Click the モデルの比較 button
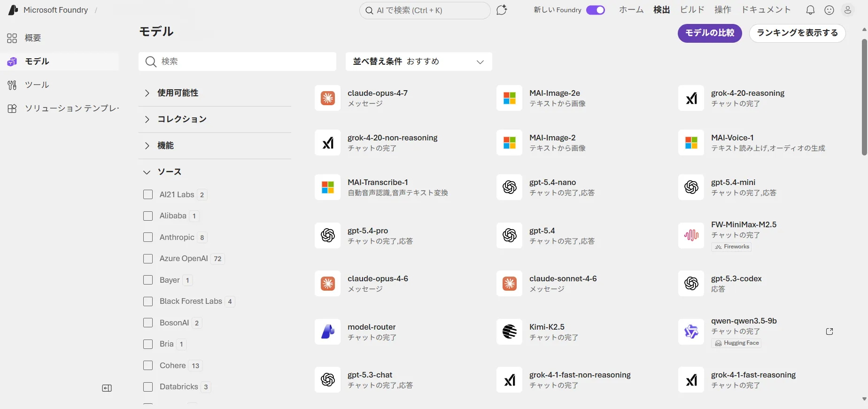 click(710, 33)
